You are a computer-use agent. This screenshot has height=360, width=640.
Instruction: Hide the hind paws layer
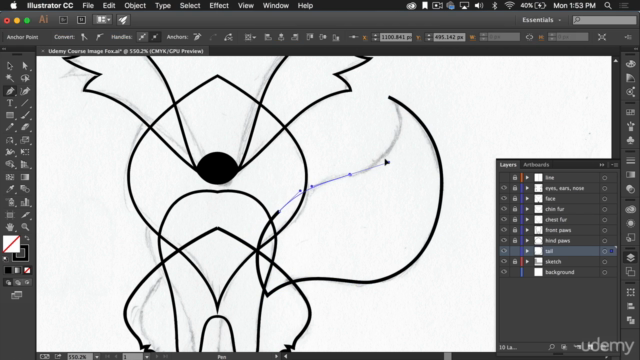point(504,240)
